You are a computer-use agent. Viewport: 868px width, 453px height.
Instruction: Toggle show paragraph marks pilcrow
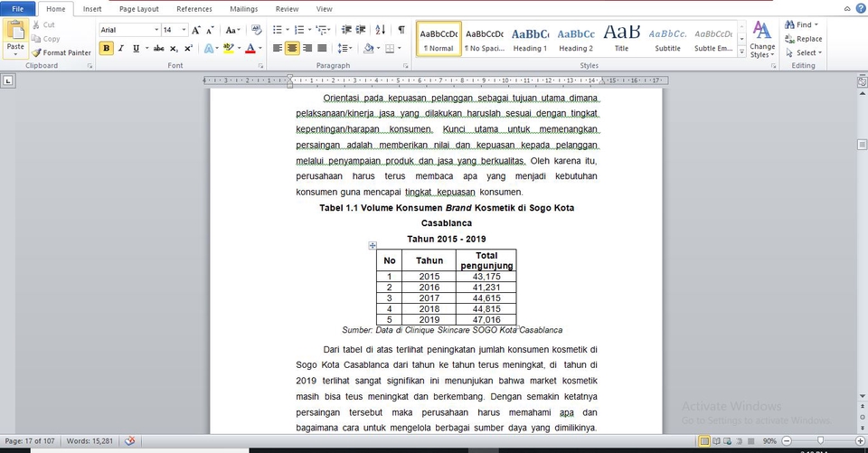pyautogui.click(x=401, y=30)
